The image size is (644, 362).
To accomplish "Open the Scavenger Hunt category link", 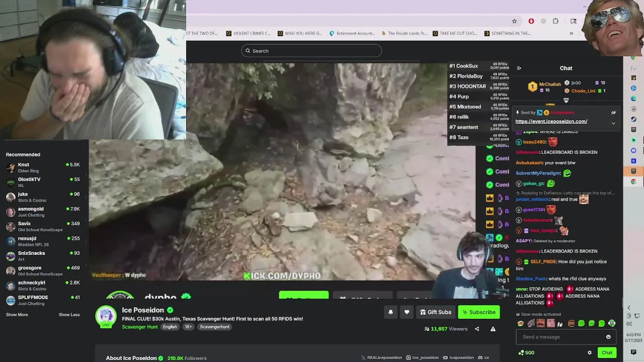I will tap(140, 327).
